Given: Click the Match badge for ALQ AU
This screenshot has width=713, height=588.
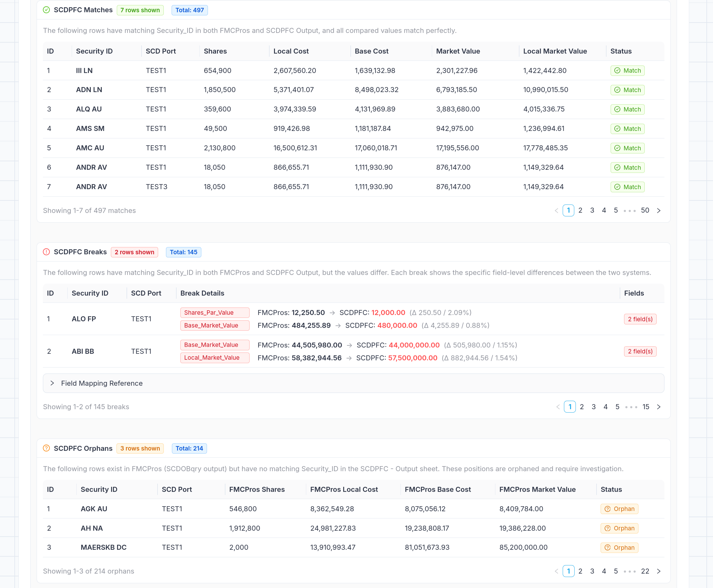Looking at the screenshot, I should pos(627,109).
